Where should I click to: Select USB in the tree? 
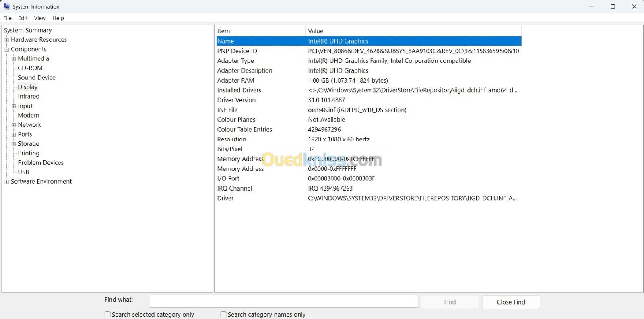(x=23, y=172)
